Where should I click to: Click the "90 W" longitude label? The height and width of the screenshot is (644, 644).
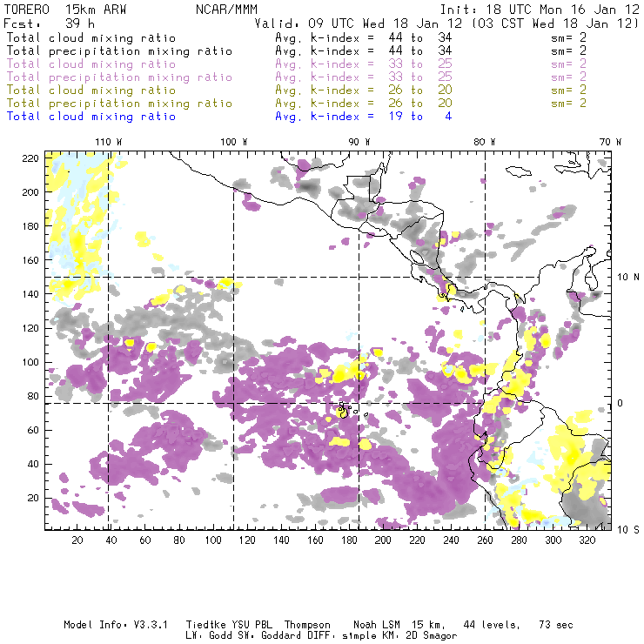[359, 142]
